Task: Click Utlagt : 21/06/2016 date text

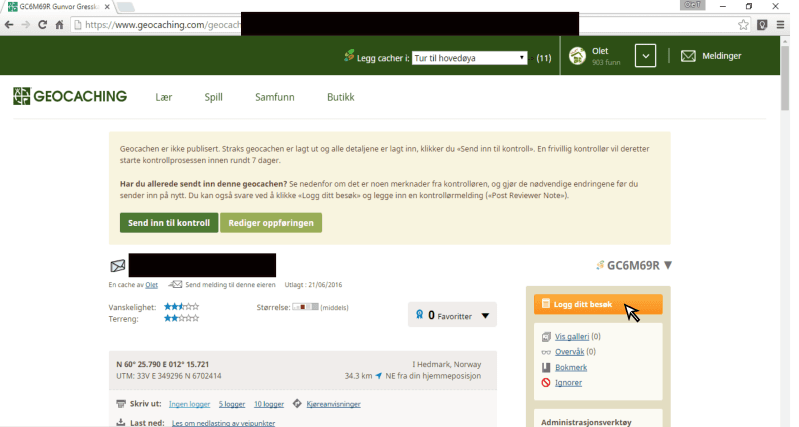Action: [x=313, y=285]
